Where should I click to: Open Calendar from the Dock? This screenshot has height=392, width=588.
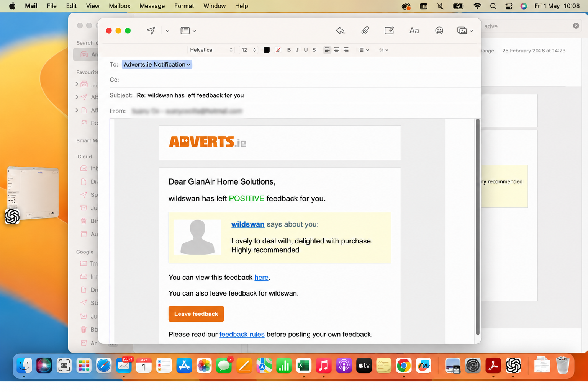click(x=144, y=366)
